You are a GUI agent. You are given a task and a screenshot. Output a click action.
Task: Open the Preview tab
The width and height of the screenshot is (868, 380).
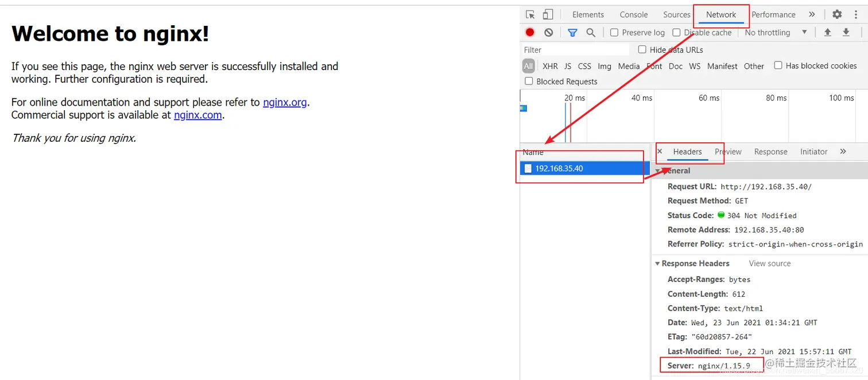728,152
